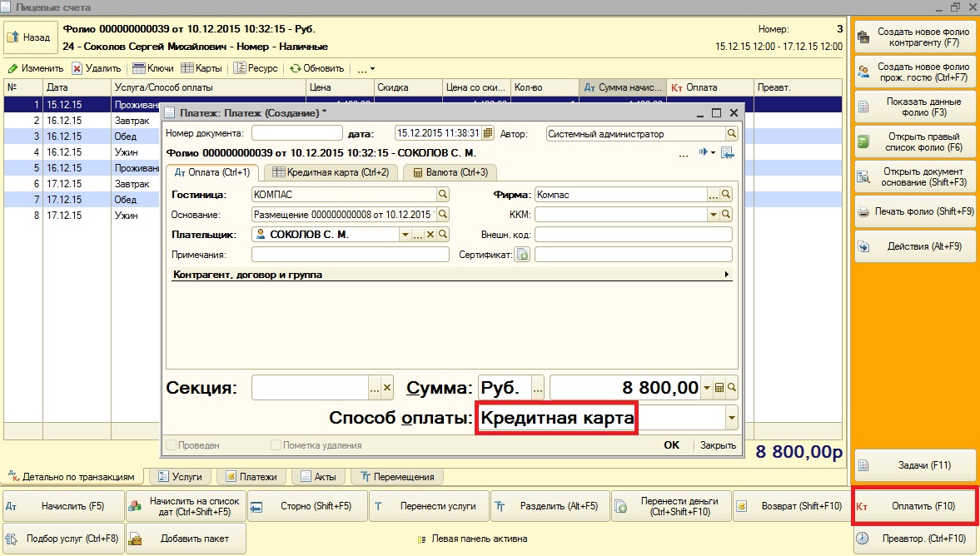980x556 pixels.
Task: Click Закрыть in payment dialog
Action: click(x=718, y=444)
